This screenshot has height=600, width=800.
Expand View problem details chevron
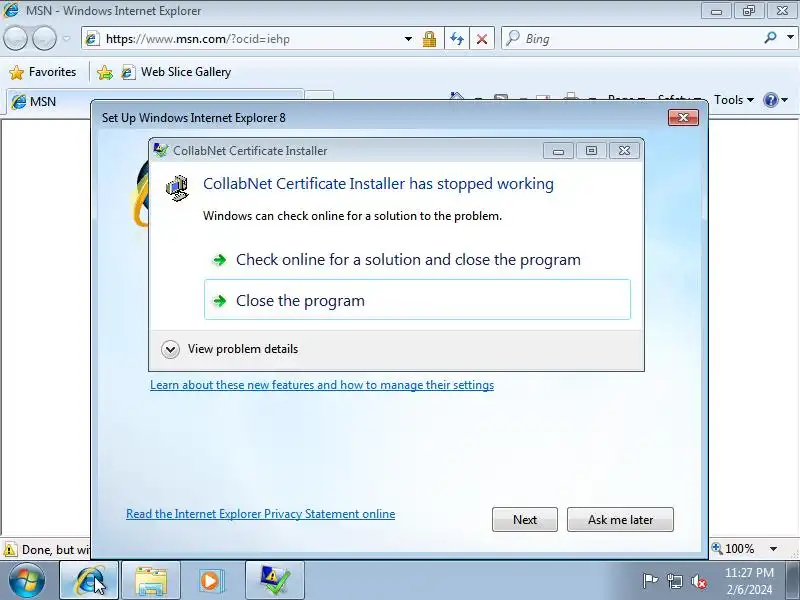point(170,349)
